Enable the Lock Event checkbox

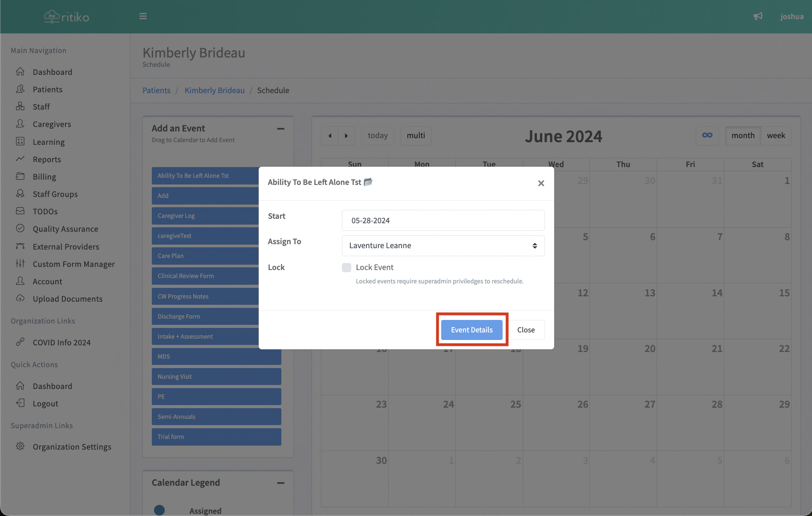click(346, 267)
